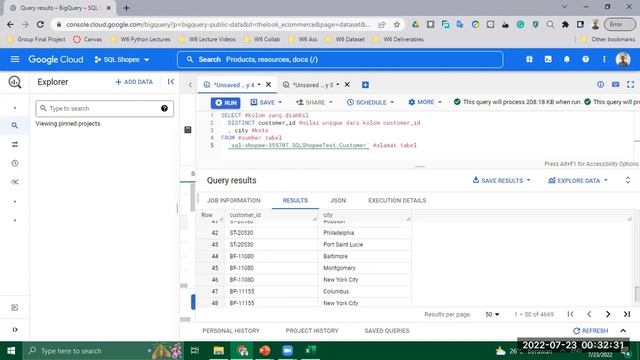Image resolution: width=640 pixels, height=360 pixels.
Task: Open the MORE settings dropdown
Action: (425, 102)
